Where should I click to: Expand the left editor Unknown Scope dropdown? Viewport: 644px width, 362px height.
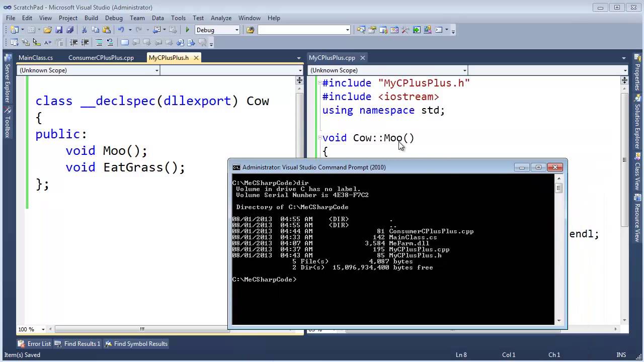click(x=156, y=70)
